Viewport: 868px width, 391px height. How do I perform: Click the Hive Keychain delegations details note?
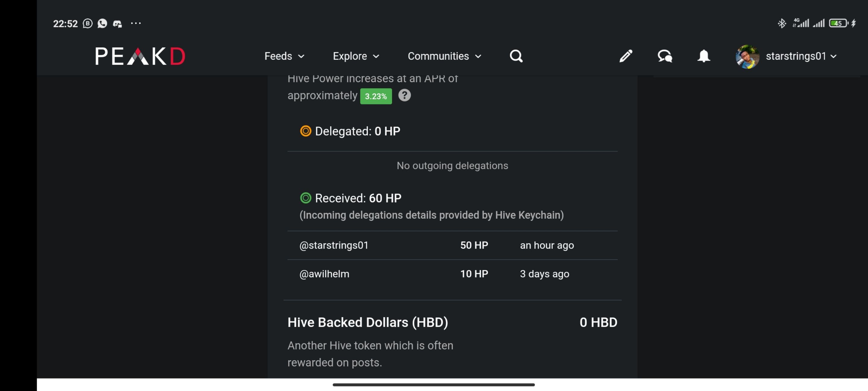[431, 215]
